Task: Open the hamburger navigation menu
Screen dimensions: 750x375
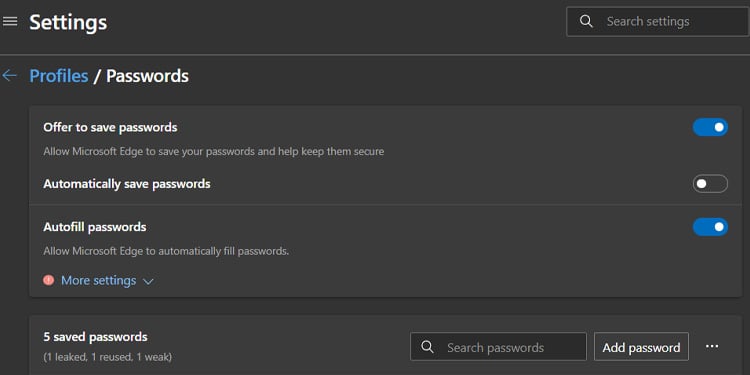Action: pyautogui.click(x=10, y=21)
